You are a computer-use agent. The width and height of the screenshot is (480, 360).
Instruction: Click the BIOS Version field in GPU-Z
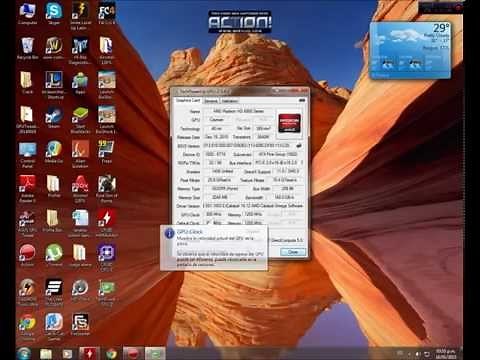(x=249, y=146)
